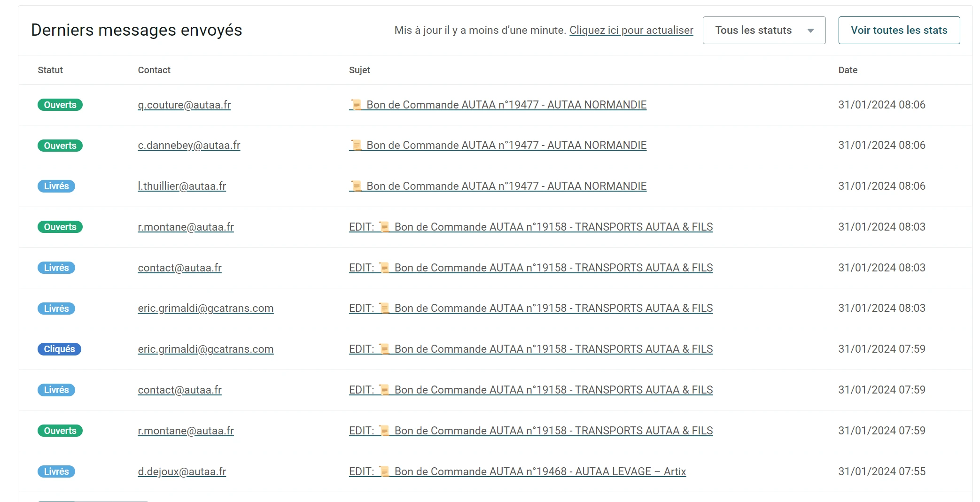Select the Ouverts status badge for q.couture
Image resolution: width=980 pixels, height=502 pixels.
pyautogui.click(x=60, y=105)
